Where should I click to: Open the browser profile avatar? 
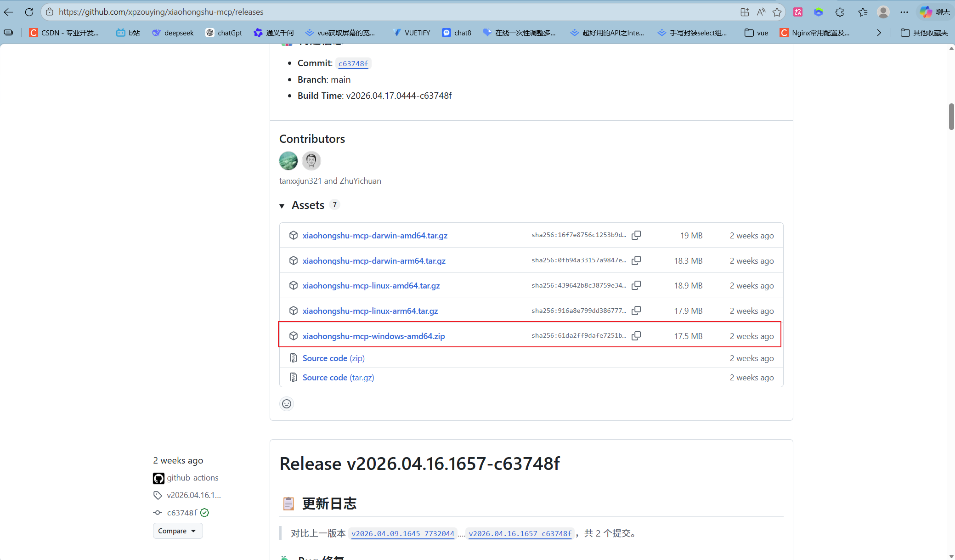(883, 12)
